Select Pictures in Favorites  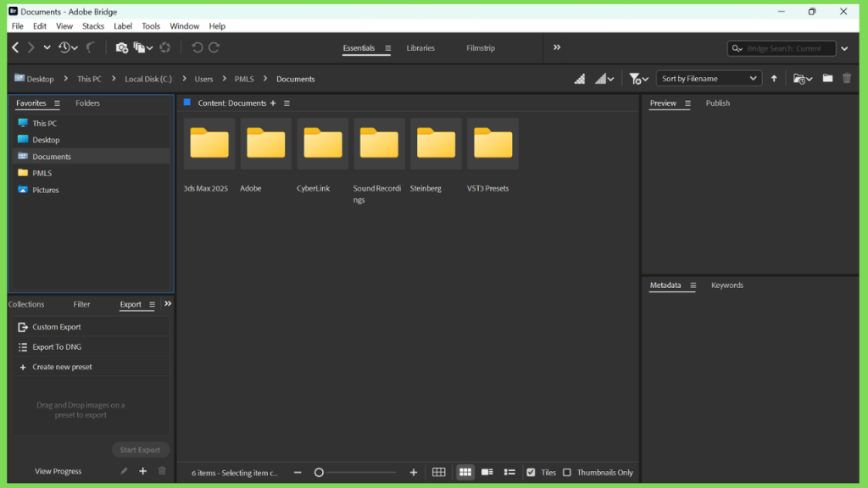(x=91, y=190)
